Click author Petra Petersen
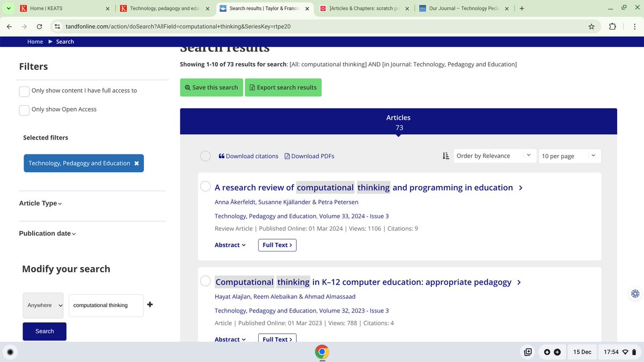 pos(338,202)
